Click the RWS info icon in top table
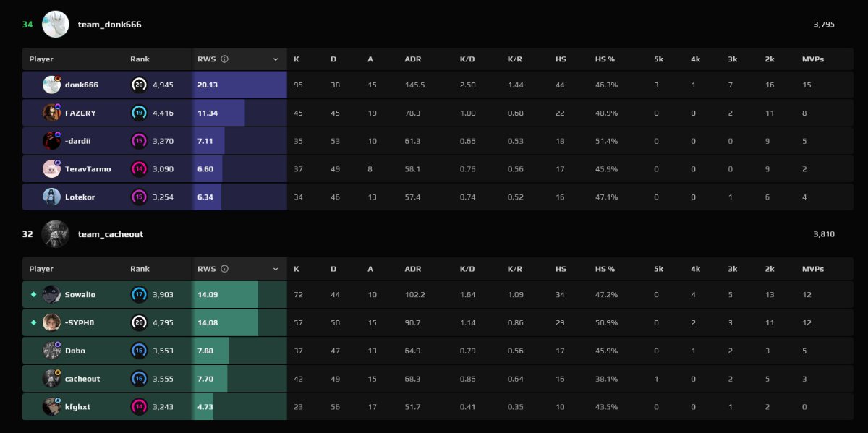868x433 pixels. click(225, 59)
